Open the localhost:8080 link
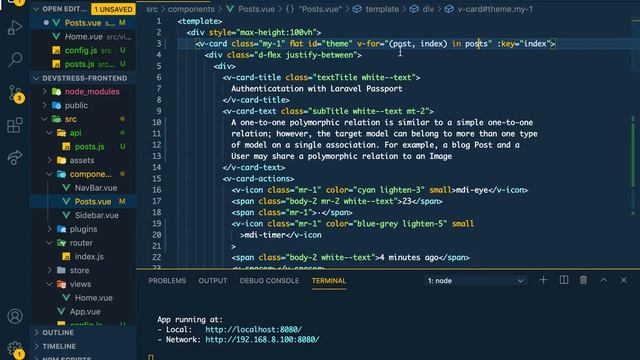The width and height of the screenshot is (640, 360). pyautogui.click(x=253, y=329)
